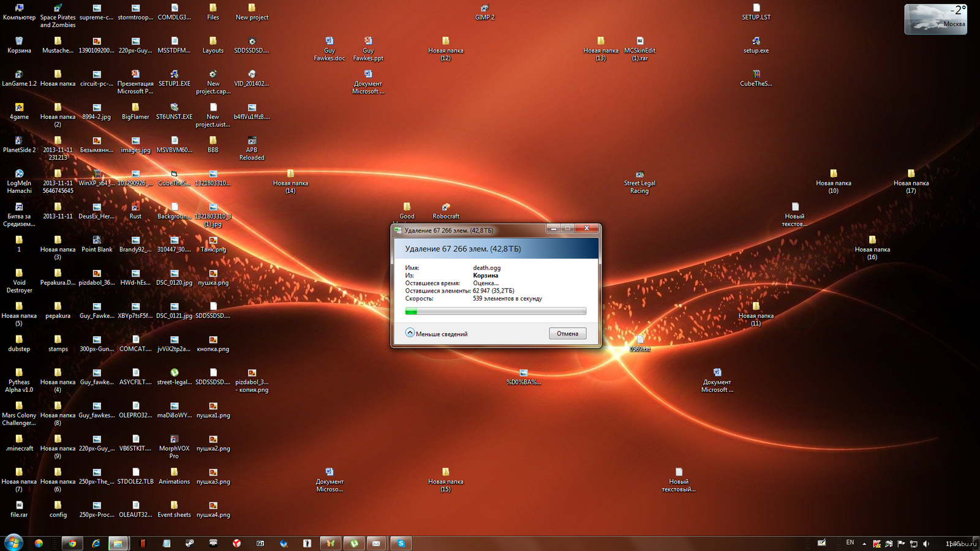Cancel the deletion with the Отмена button
The width and height of the screenshot is (980, 551).
pos(567,334)
